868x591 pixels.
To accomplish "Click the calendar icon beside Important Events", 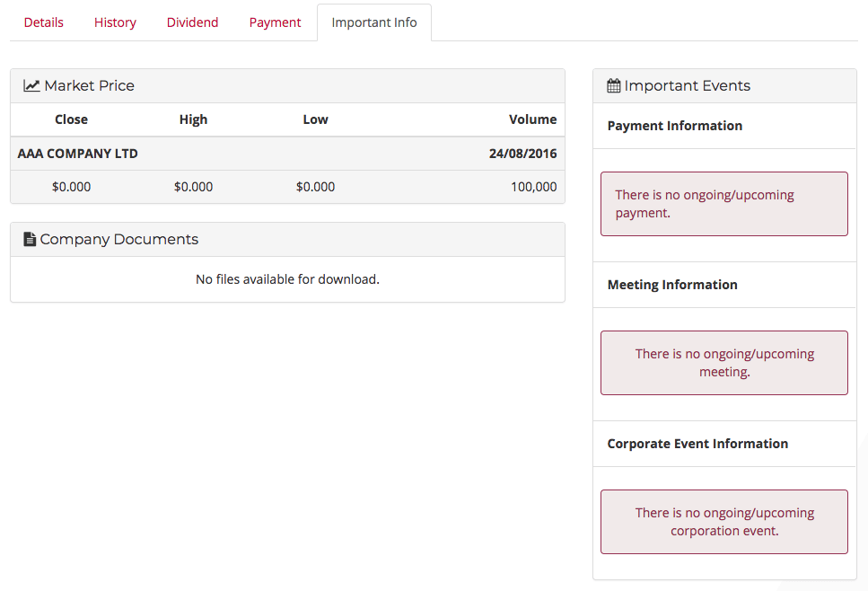I will click(613, 85).
